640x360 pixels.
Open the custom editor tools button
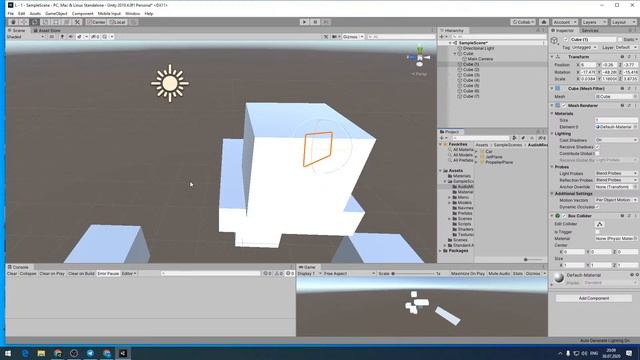[77, 22]
